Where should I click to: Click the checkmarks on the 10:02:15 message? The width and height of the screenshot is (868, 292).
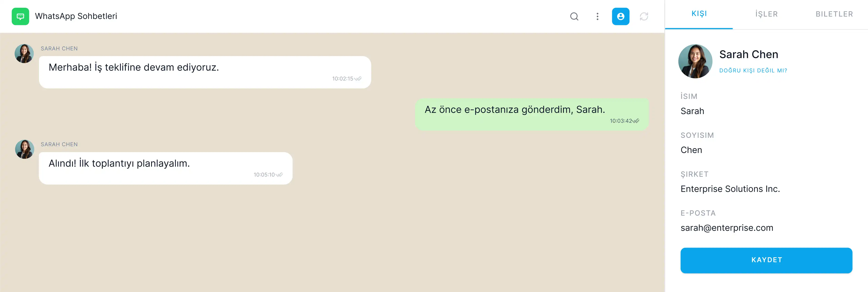coord(357,79)
